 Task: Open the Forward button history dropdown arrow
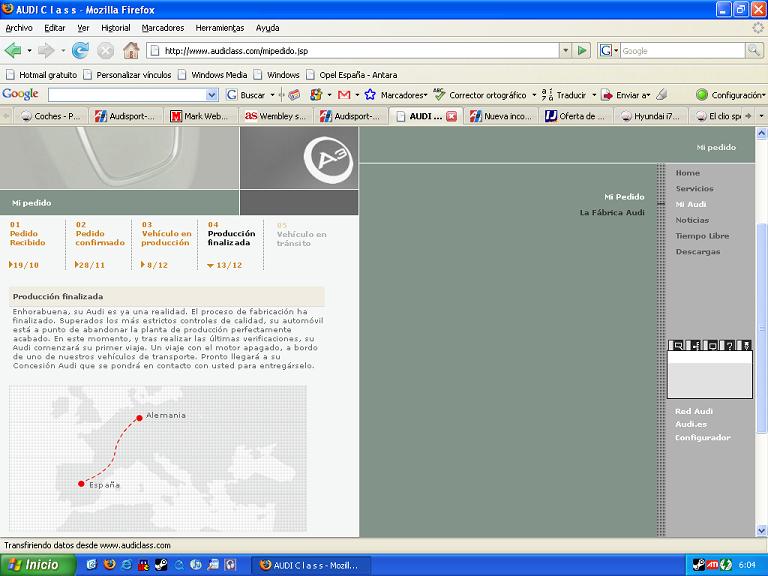(63, 50)
